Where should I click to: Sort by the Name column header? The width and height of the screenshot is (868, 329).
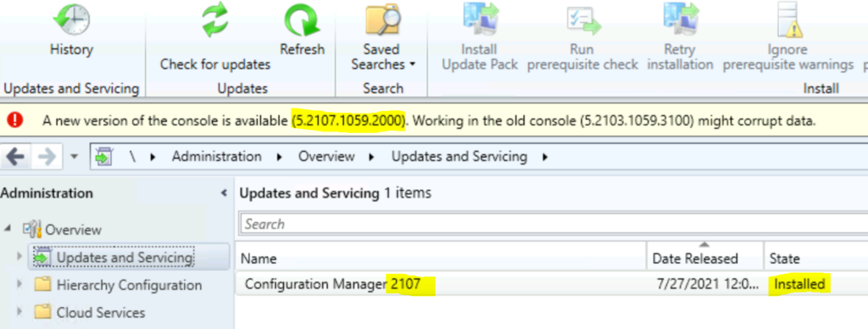(441, 258)
